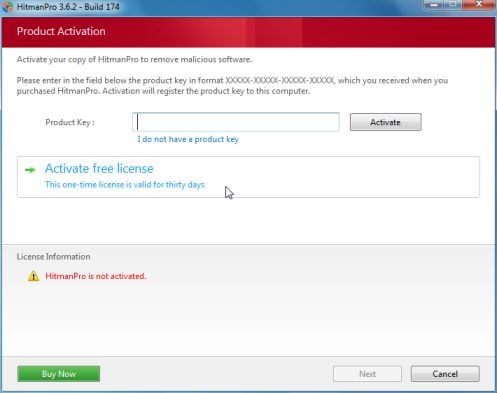
Task: Click the Activate button
Action: point(386,122)
